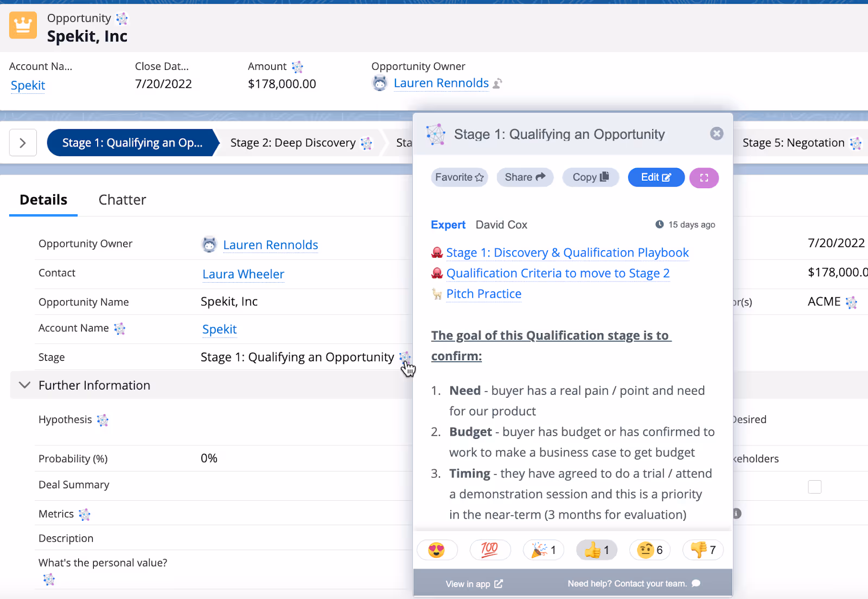This screenshot has height=599, width=868.
Task: Tick the checkbox on right side of details
Action: click(x=815, y=487)
